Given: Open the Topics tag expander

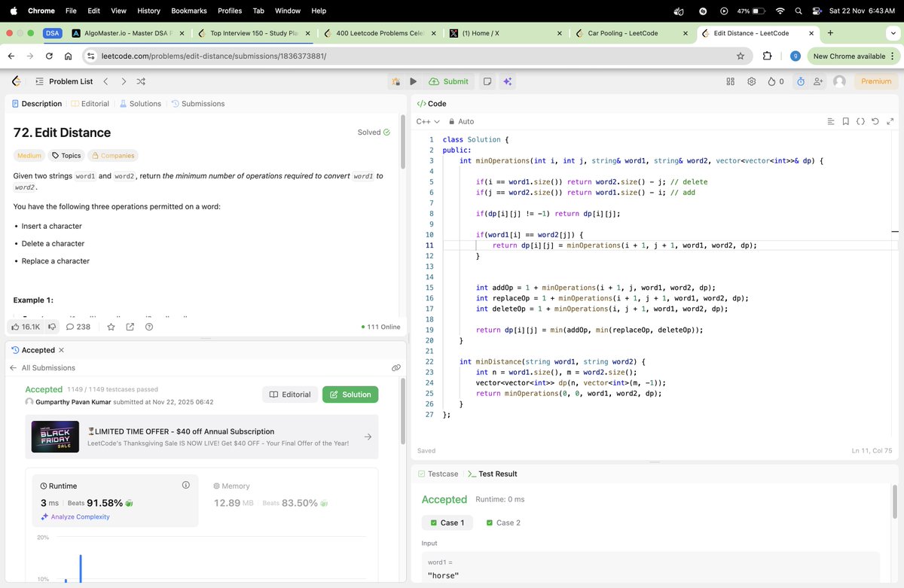Looking at the screenshot, I should (x=66, y=156).
